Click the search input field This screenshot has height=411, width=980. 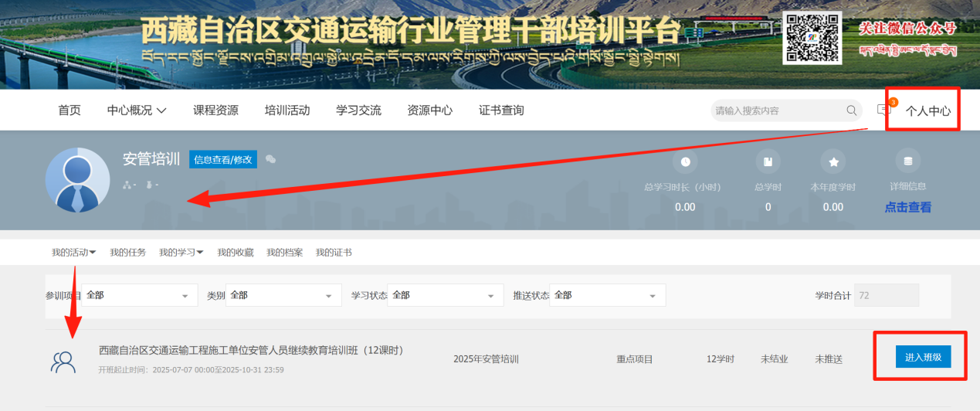pos(776,110)
